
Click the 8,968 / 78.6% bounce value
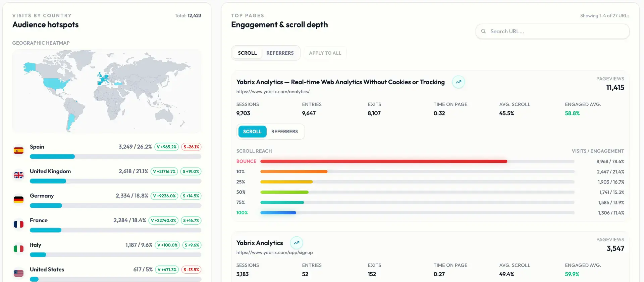coord(610,161)
